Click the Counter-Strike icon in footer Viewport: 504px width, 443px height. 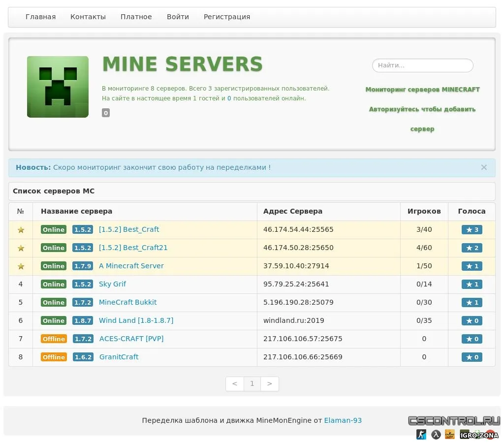[421, 434]
